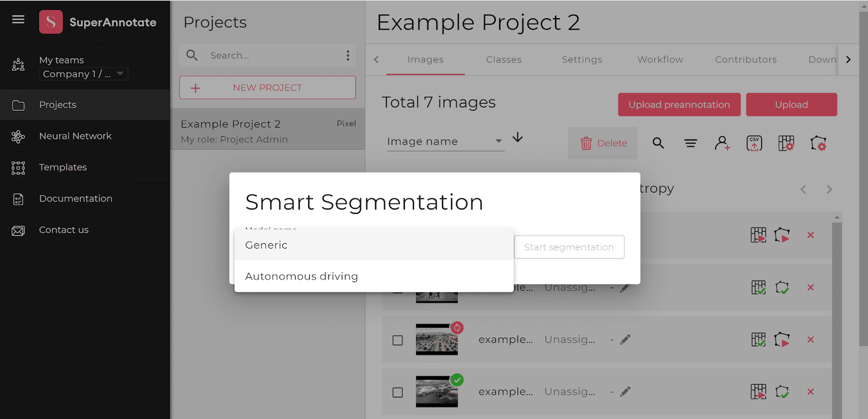Go to previous page of images
Screen dimensions: 868x419
pos(804,189)
